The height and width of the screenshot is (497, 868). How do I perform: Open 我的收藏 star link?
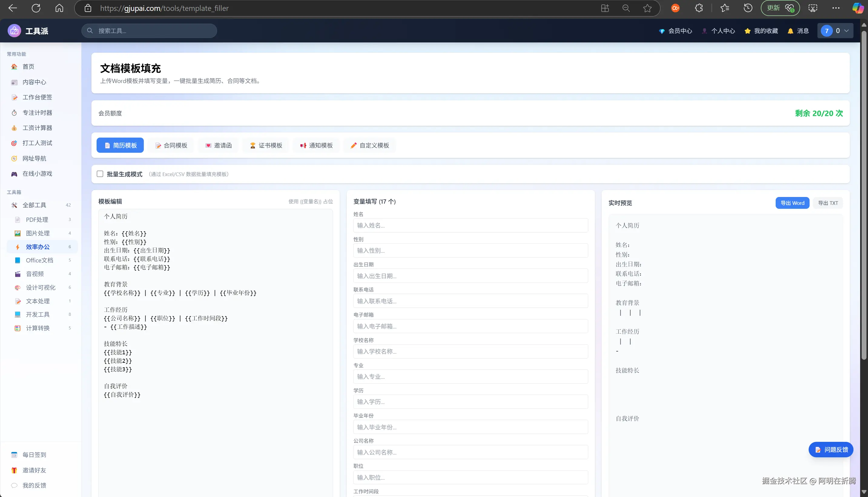click(x=761, y=31)
